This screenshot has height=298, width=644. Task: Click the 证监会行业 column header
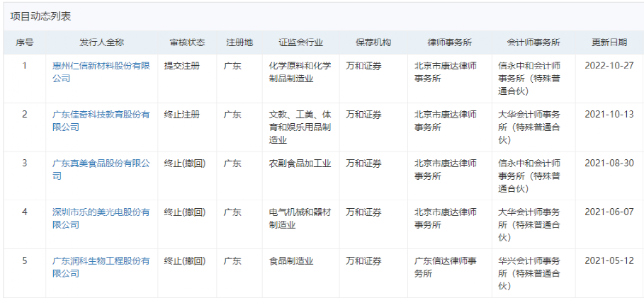(300, 42)
